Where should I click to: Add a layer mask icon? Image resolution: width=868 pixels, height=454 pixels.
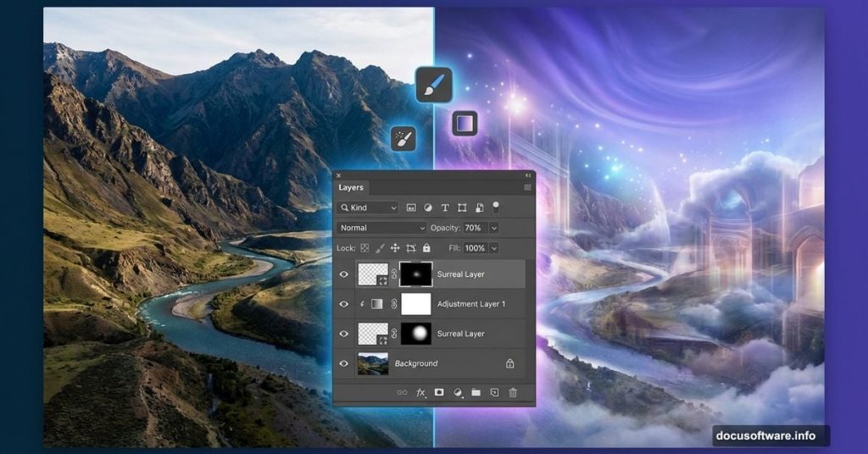point(439,392)
